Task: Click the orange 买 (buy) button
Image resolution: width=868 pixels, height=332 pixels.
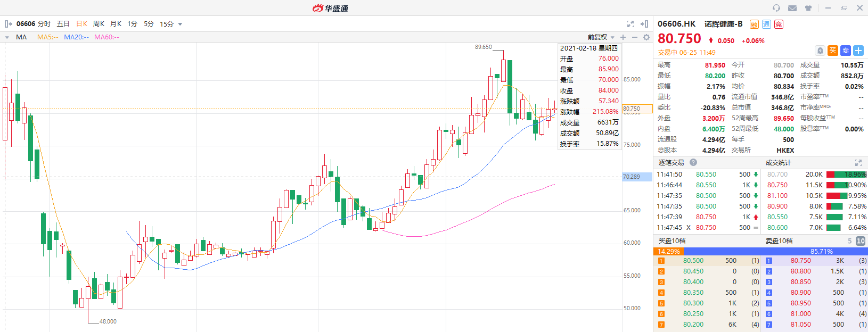Action: coord(833,51)
